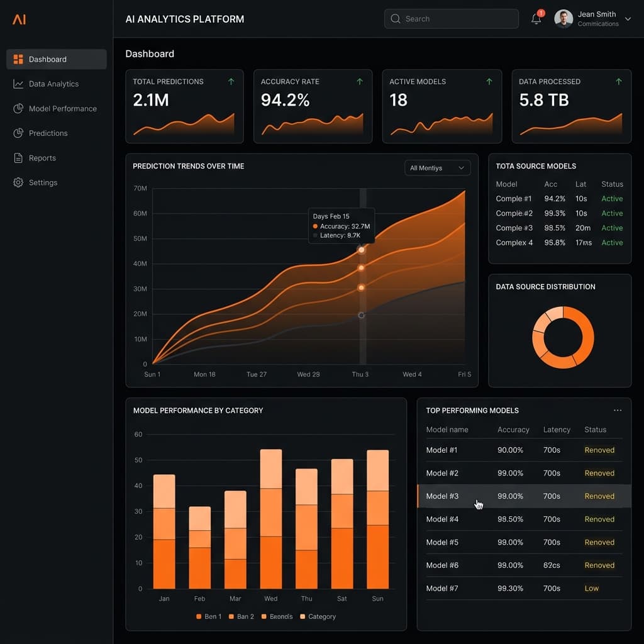This screenshot has height=644, width=644.
Task: Click 98.50% accuracy for Model #4
Action: point(510,519)
